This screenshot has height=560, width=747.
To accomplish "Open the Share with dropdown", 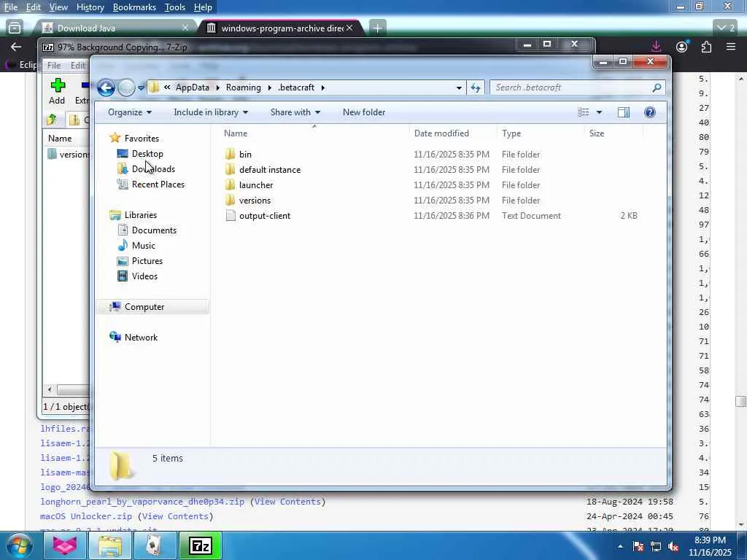I will (295, 112).
